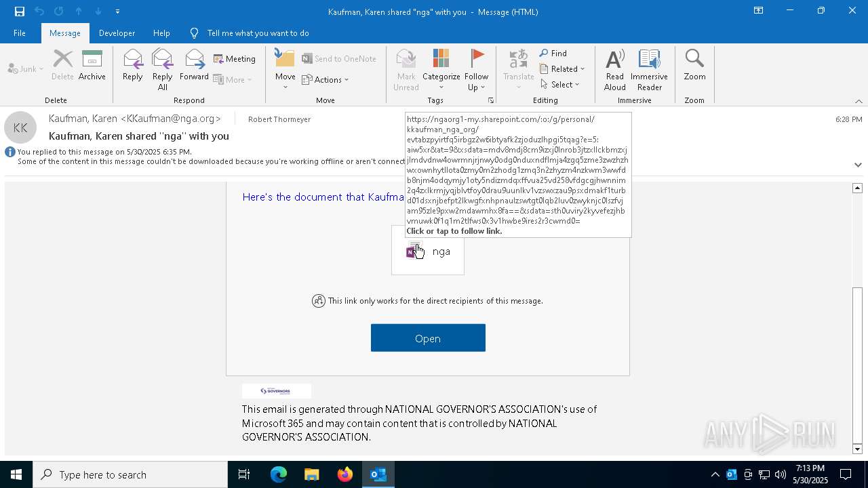Collapse the ribbon with the chevron
This screenshot has height=488, width=868.
pos(859,101)
